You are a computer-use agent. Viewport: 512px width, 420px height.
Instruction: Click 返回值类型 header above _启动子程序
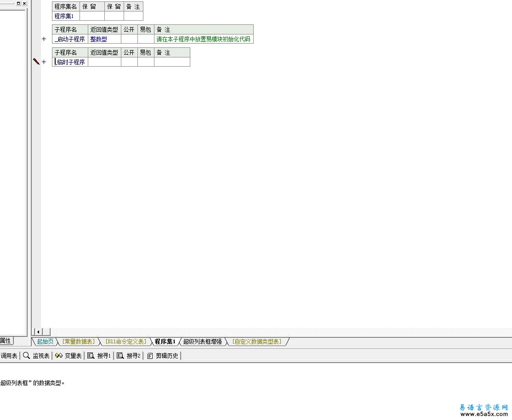pyautogui.click(x=104, y=29)
